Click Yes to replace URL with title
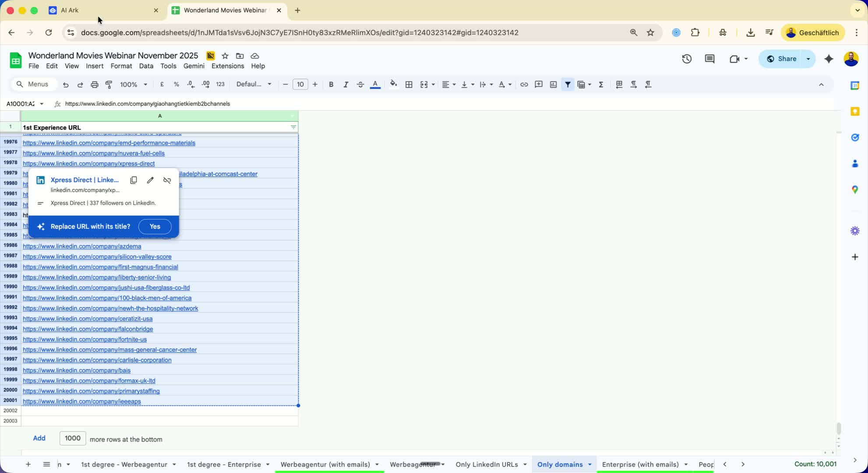The width and height of the screenshot is (868, 473). [x=155, y=226]
